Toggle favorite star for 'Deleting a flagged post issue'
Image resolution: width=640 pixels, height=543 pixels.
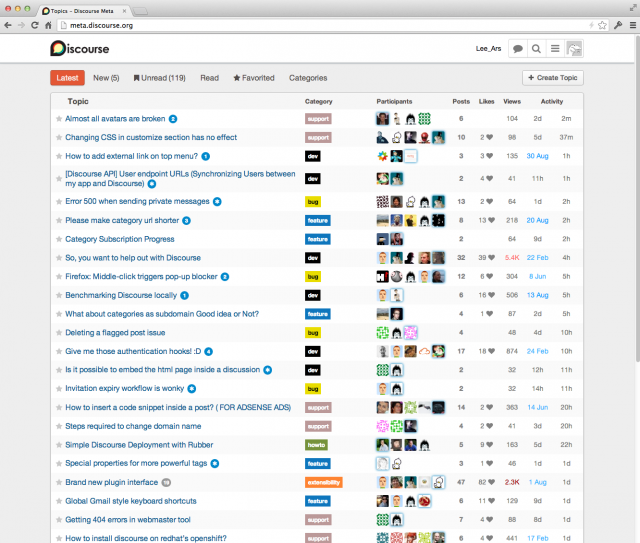59,333
